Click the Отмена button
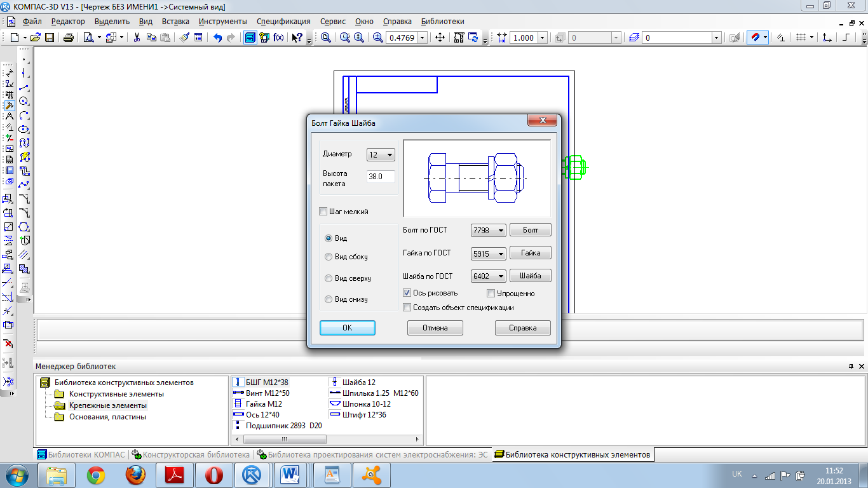Image resolution: width=868 pixels, height=488 pixels. [x=435, y=328]
